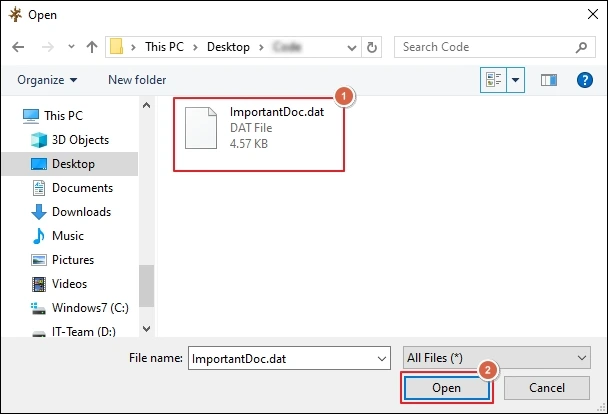Viewport: 608px width, 414px height.
Task: Close the Open dialog
Action: (593, 14)
